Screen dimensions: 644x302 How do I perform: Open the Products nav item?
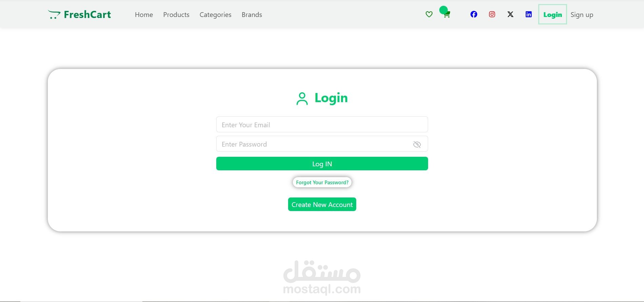(x=176, y=15)
